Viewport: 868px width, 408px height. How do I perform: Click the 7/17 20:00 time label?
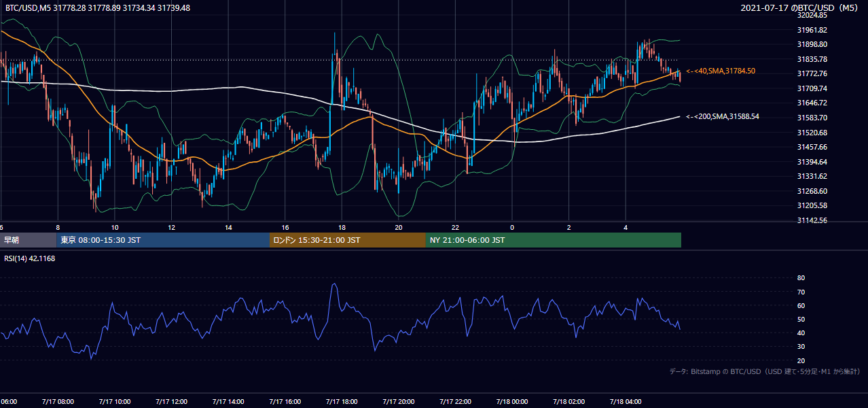398,401
